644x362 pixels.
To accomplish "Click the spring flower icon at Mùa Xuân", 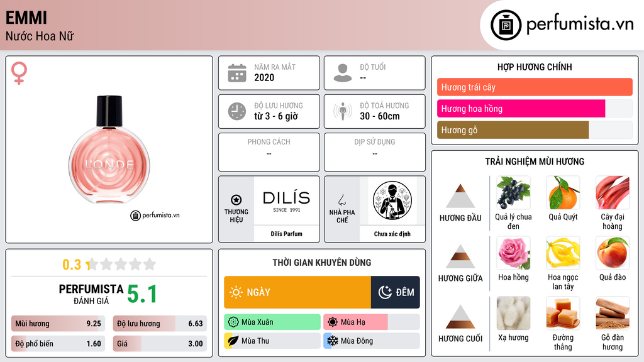I will coord(233,322).
